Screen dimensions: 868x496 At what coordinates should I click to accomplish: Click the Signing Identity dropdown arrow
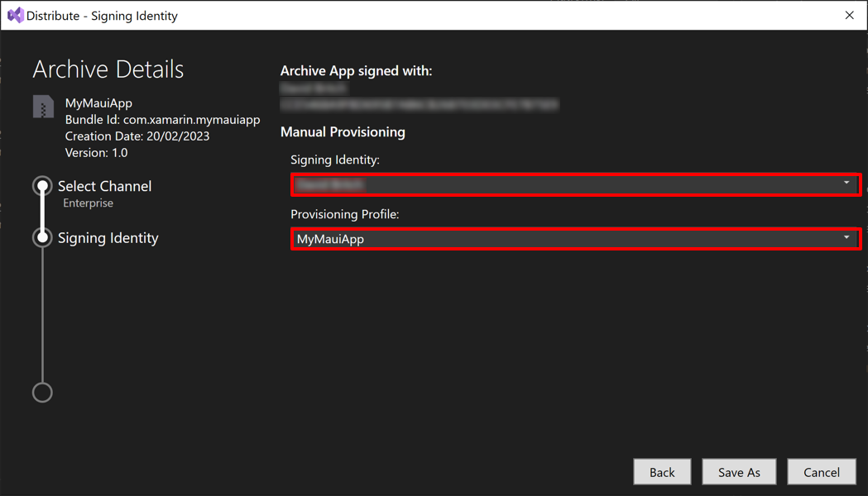(846, 184)
